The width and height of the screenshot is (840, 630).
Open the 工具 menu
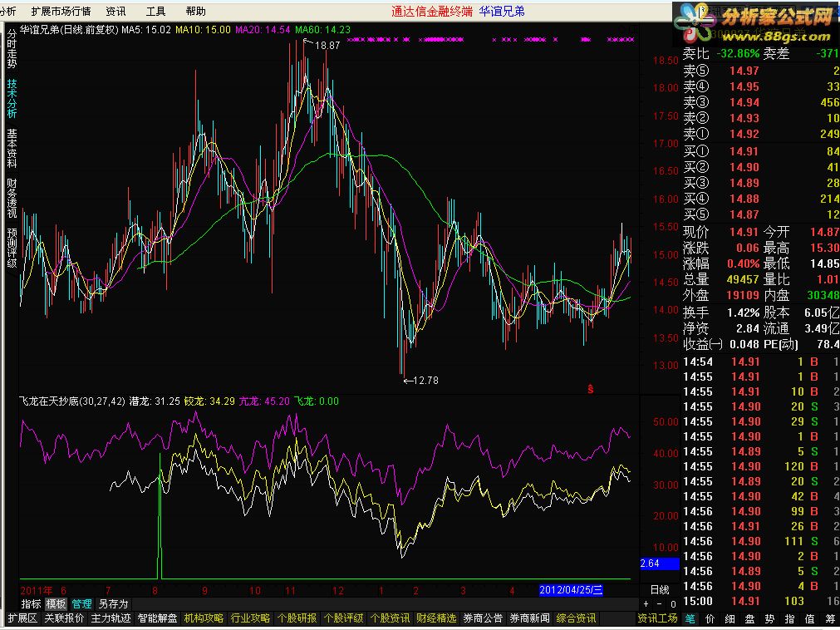point(156,12)
